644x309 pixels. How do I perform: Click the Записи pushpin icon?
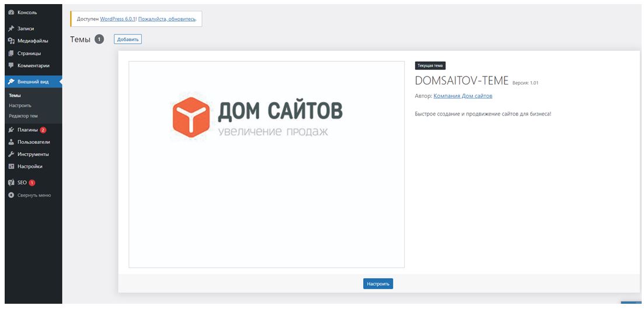point(11,29)
